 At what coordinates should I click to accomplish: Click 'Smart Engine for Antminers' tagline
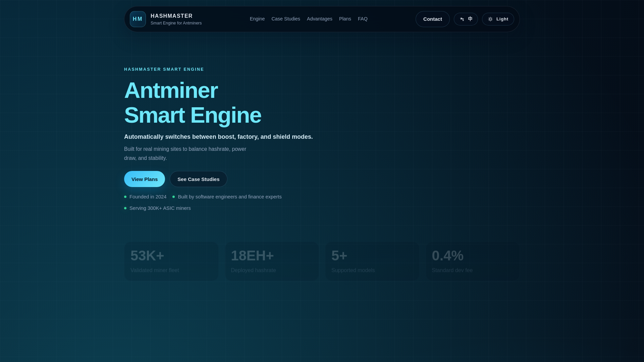pos(176,23)
